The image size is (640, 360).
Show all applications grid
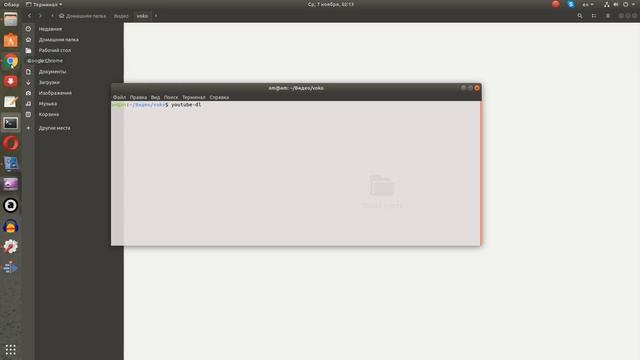coord(11,350)
